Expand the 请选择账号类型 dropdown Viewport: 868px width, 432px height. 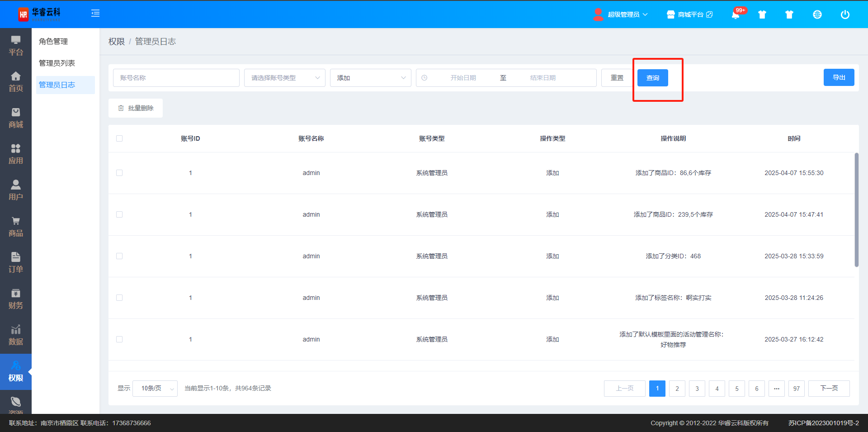(x=284, y=78)
